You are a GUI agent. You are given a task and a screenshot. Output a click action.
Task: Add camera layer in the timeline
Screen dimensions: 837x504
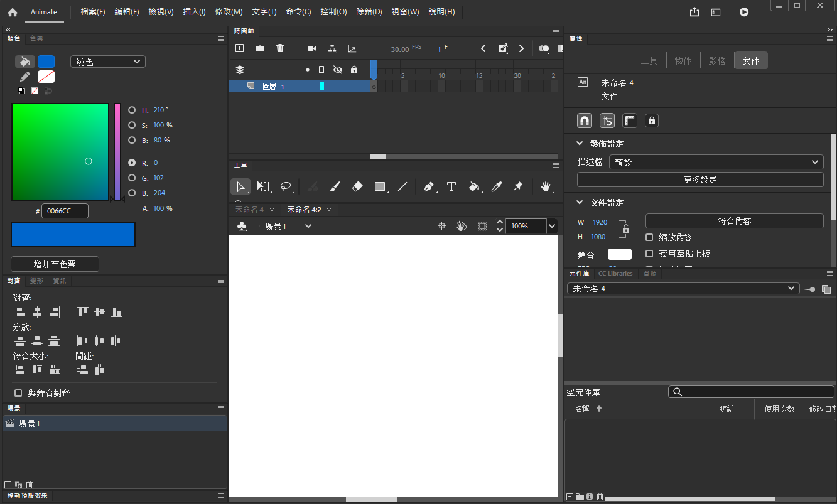click(x=312, y=48)
